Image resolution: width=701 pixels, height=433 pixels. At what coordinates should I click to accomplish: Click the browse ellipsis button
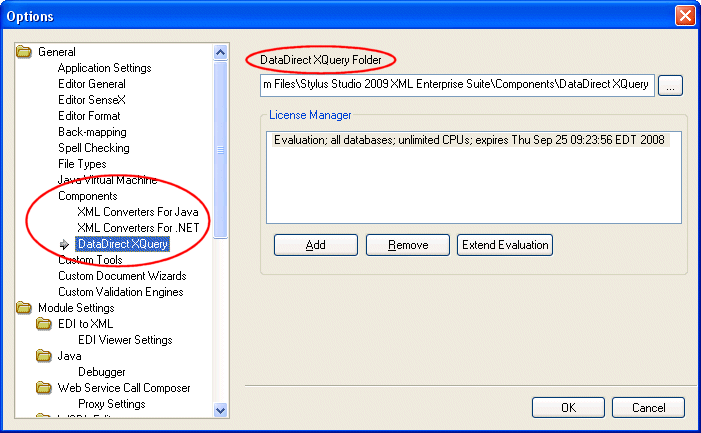tap(671, 86)
